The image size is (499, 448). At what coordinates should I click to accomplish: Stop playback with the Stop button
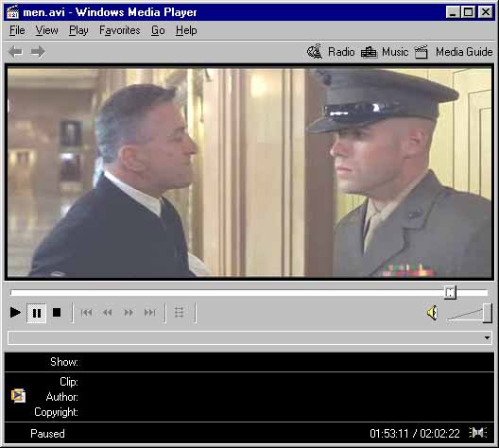(x=57, y=313)
